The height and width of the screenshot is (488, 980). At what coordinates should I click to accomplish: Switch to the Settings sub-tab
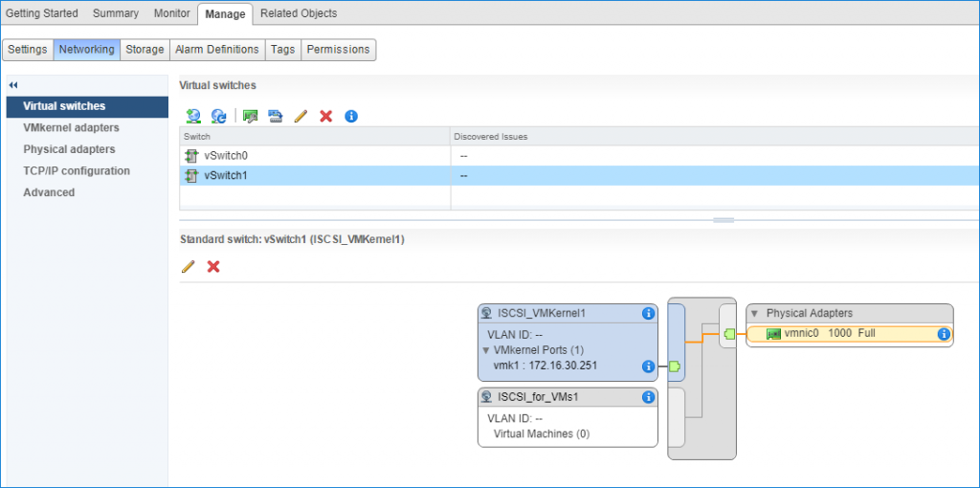click(x=28, y=50)
